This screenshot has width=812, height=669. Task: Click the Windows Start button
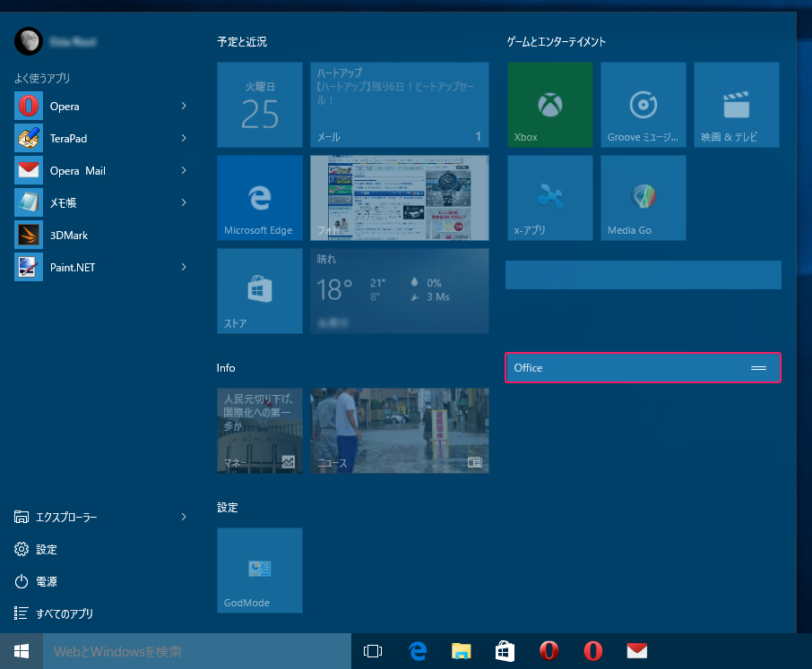pos(22,651)
